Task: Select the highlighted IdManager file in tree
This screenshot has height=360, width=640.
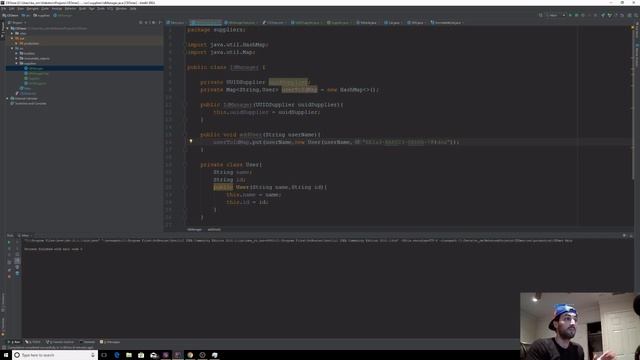Action: click(x=84, y=68)
